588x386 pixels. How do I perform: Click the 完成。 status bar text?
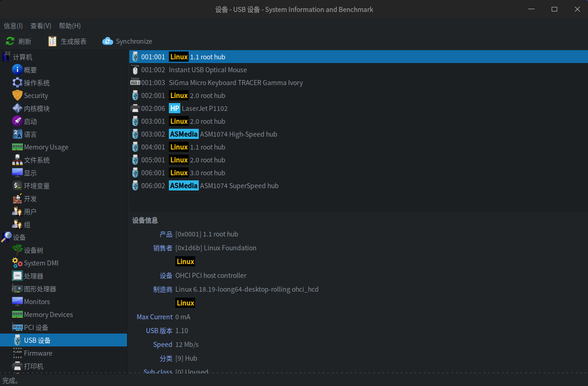pos(11,380)
